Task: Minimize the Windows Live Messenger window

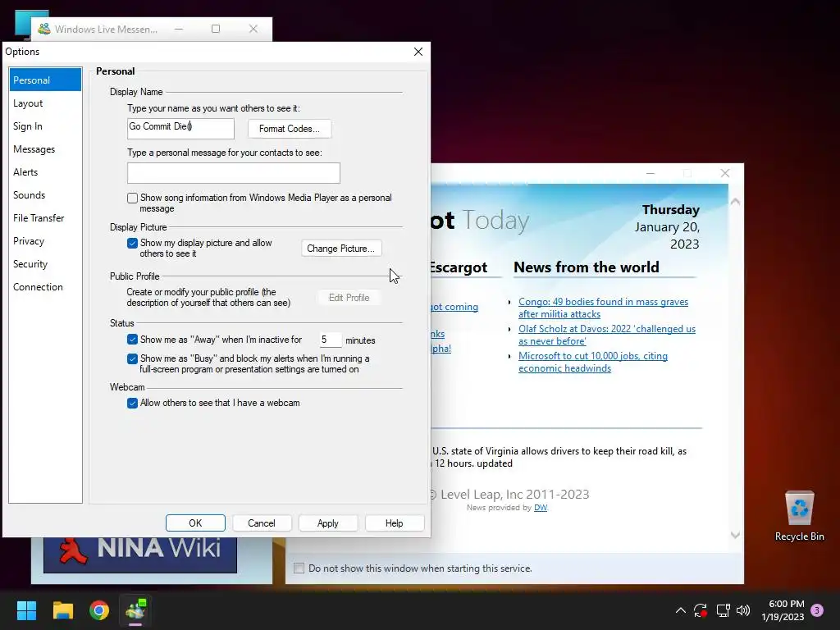Action: (x=179, y=29)
